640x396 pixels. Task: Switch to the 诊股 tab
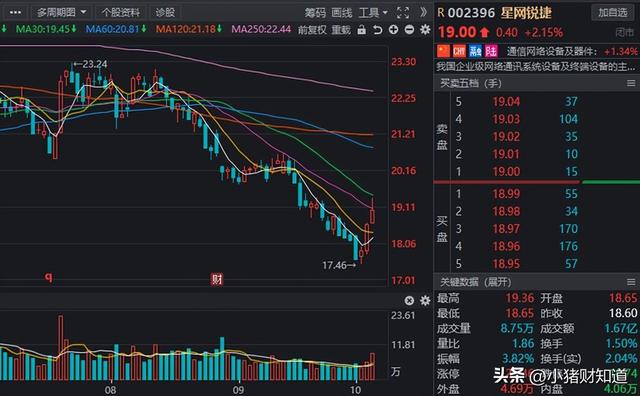pyautogui.click(x=165, y=13)
